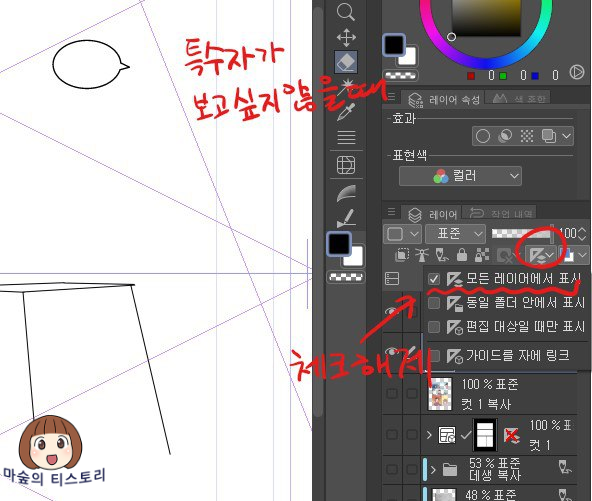Toggle the lock box of 컷 1

[412, 435]
